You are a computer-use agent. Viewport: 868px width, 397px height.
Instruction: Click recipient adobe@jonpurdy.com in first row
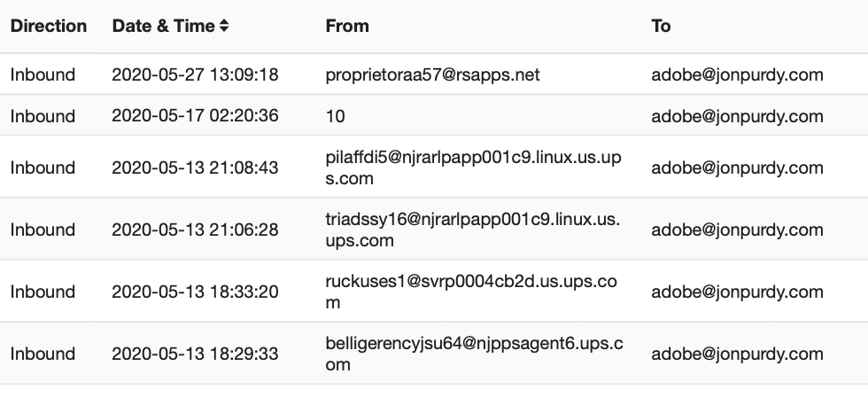pos(737,75)
